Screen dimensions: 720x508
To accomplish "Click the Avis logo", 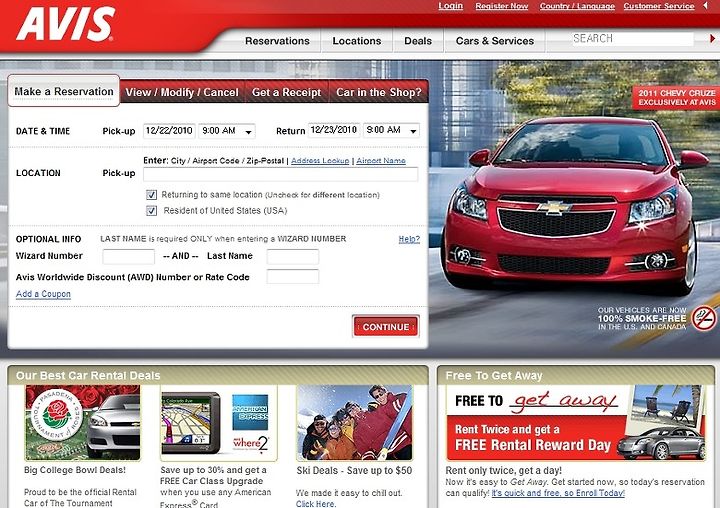I will (x=65, y=24).
